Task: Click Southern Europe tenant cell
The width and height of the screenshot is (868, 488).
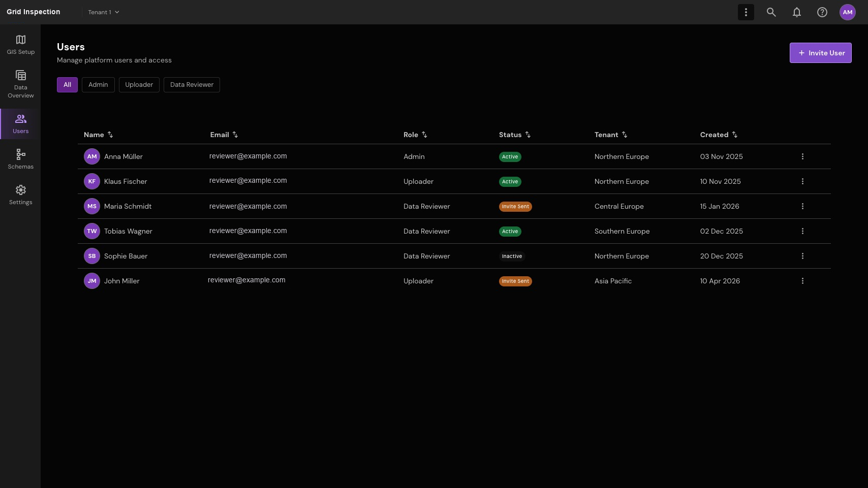Action: coord(622,231)
